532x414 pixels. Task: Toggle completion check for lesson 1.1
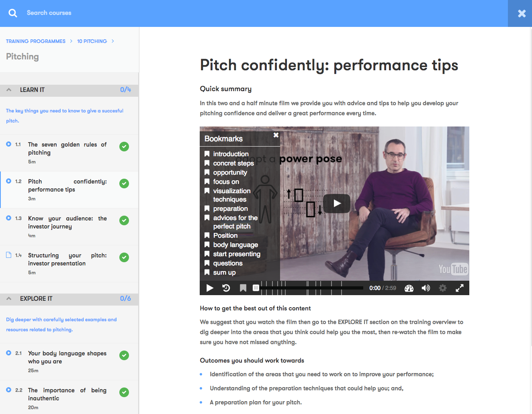pos(124,147)
